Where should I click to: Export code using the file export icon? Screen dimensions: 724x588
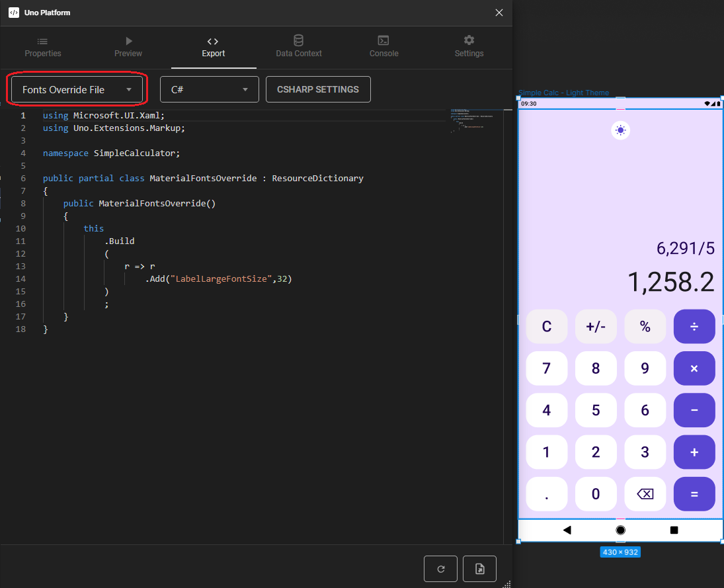click(479, 568)
